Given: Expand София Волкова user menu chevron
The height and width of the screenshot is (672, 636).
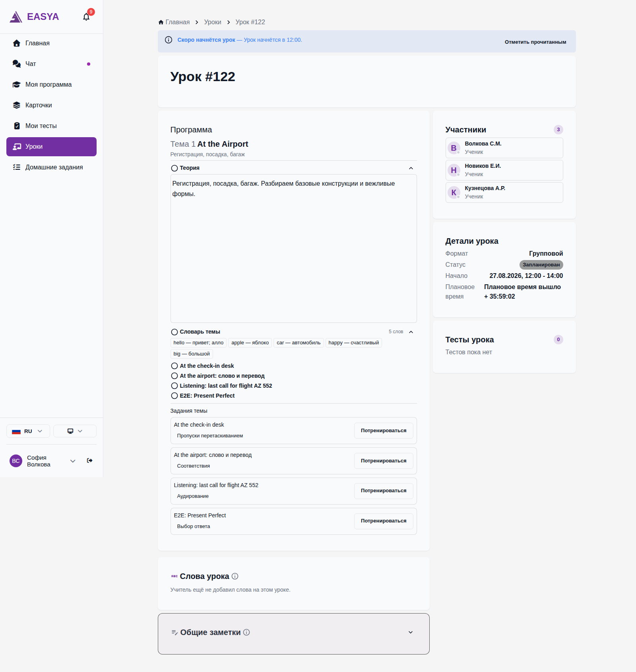Looking at the screenshot, I should tap(73, 461).
